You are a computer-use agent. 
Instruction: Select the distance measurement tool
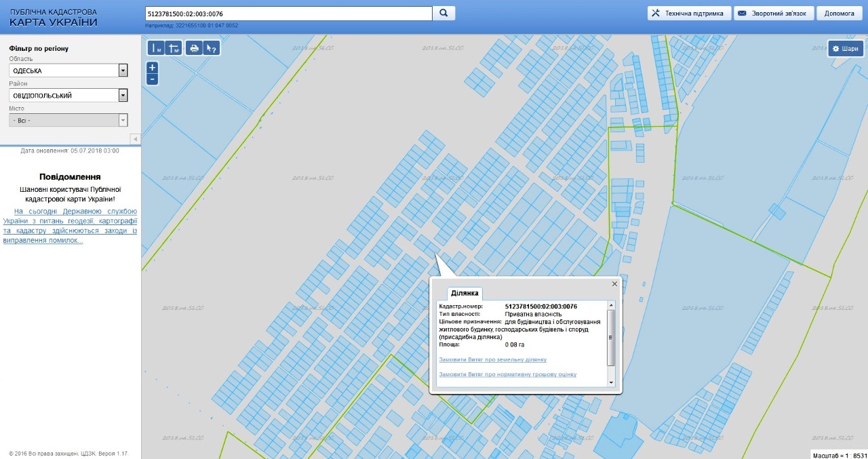point(157,48)
